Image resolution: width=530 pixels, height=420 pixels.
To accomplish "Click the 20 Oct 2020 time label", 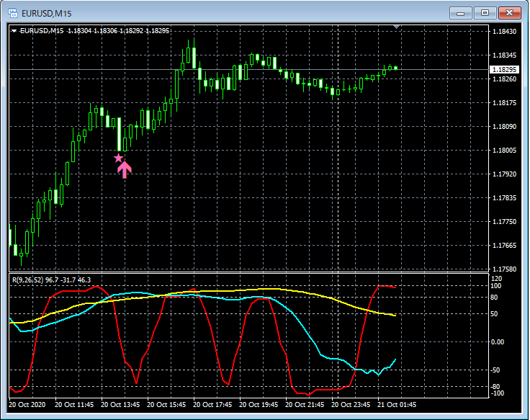I will pos(27,405).
